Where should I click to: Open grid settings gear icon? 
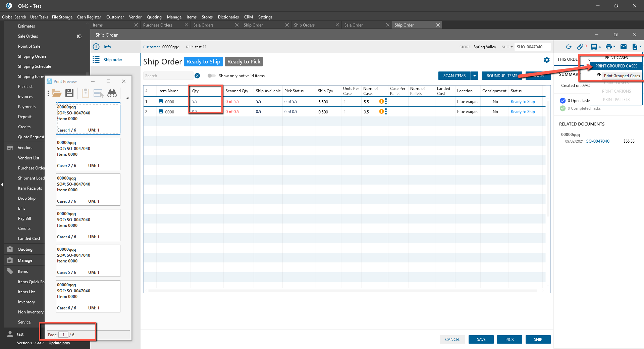tap(547, 60)
